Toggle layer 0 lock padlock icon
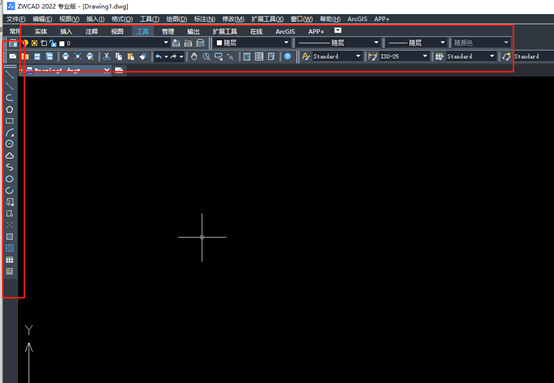The width and height of the screenshot is (554, 383). [53, 43]
